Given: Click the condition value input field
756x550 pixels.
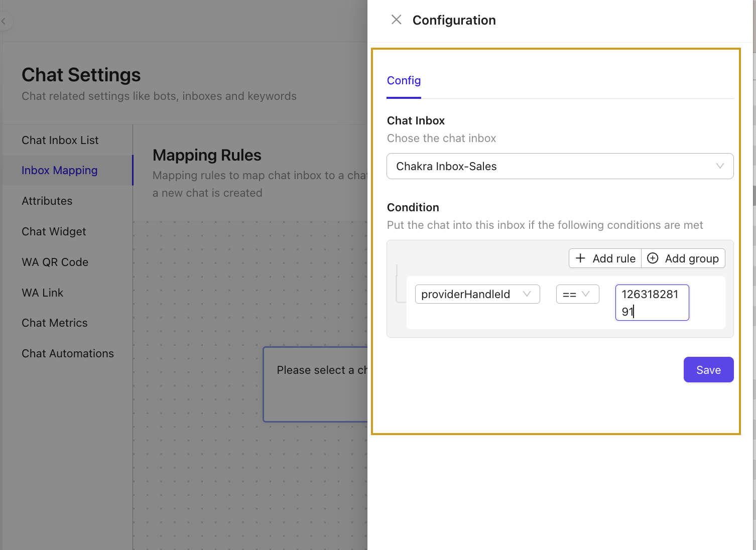Looking at the screenshot, I should pos(652,303).
